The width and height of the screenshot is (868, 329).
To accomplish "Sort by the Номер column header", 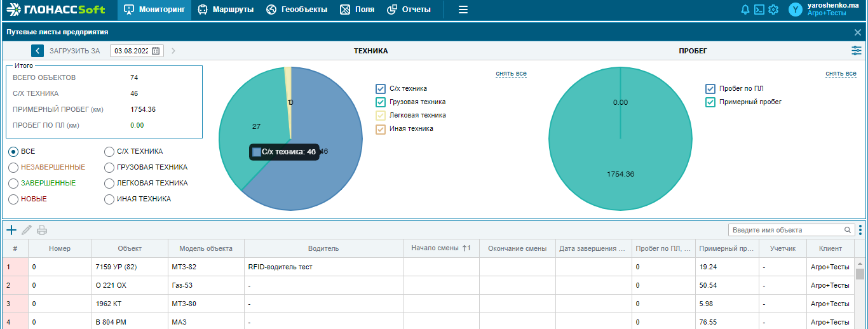I will pyautogui.click(x=60, y=248).
